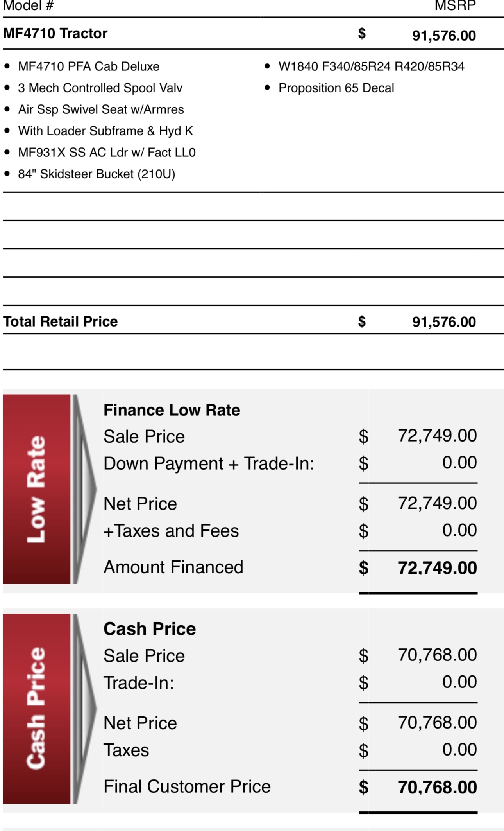Click the MSRP column header
The height and width of the screenshot is (831, 504).
pos(455,6)
